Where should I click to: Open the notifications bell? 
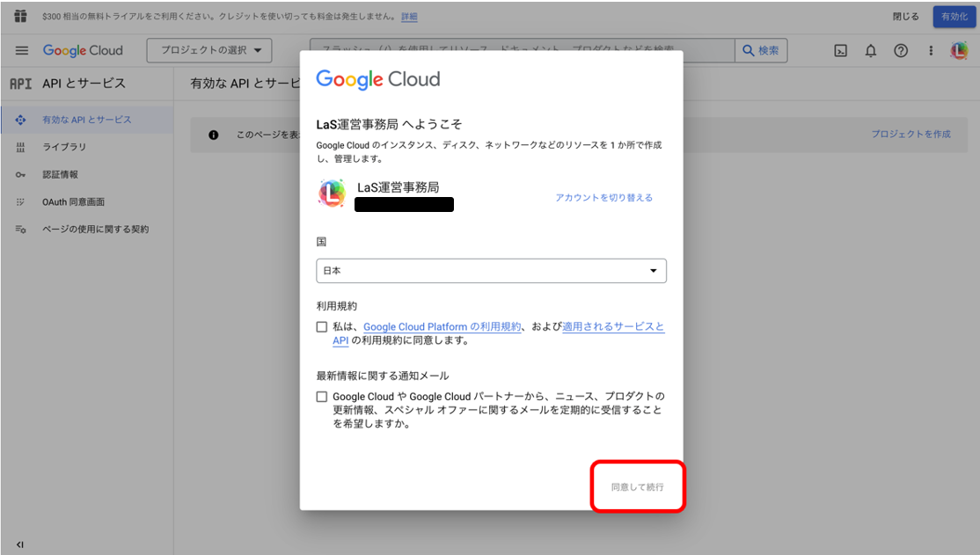tap(871, 51)
